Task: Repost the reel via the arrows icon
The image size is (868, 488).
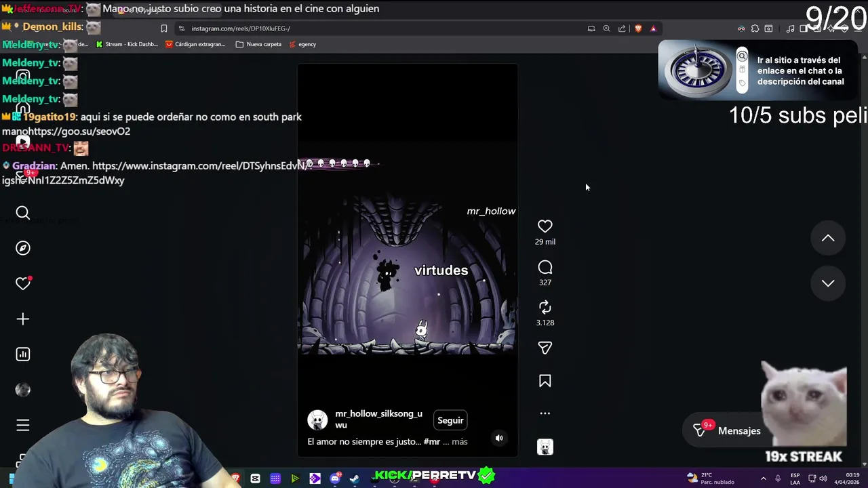Action: pyautogui.click(x=545, y=308)
